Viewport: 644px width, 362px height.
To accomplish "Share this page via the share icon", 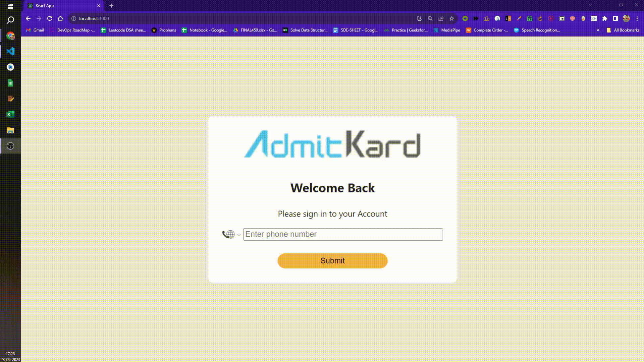I will pos(441,18).
